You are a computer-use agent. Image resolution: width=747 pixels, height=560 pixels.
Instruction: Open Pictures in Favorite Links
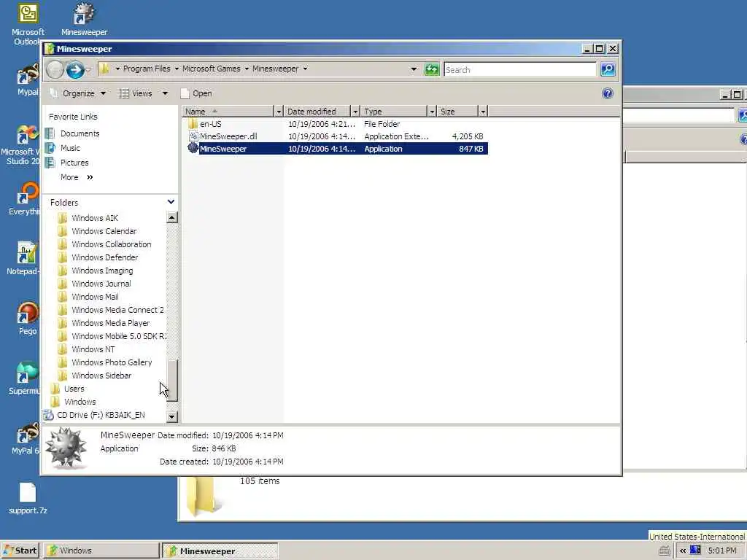click(x=74, y=163)
